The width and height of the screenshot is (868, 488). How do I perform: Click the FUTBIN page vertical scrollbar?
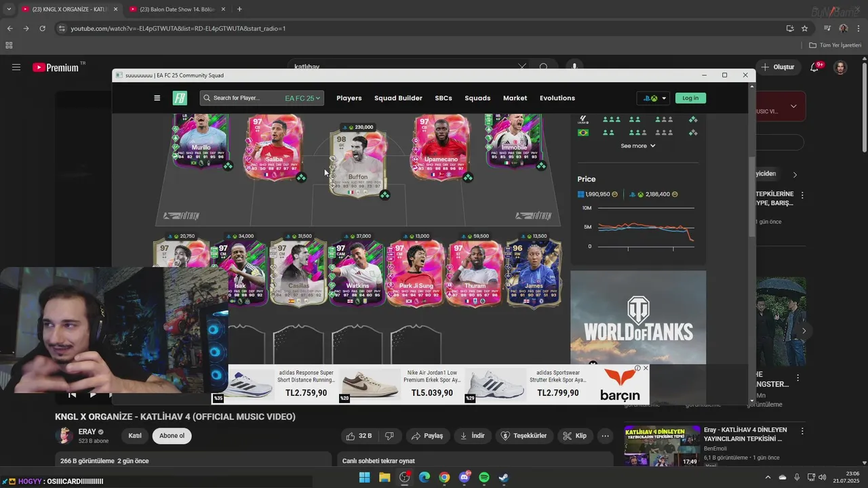click(751, 197)
